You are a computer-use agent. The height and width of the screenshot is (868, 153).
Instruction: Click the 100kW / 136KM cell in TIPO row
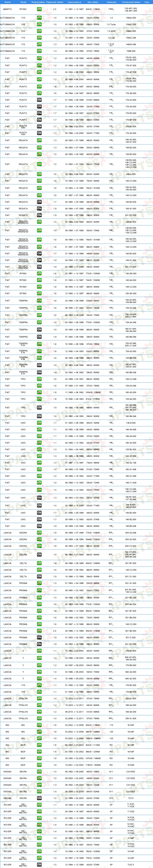(x=93, y=392)
